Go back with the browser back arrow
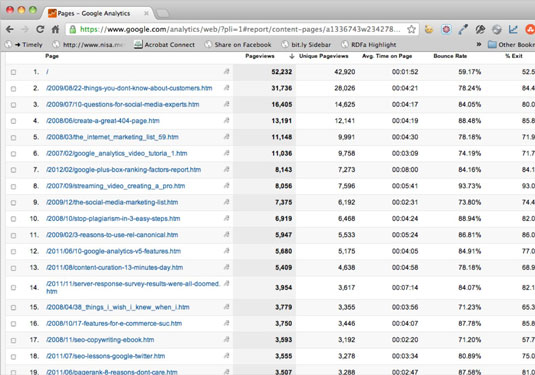Image resolution: width=535 pixels, height=375 pixels. [10, 29]
